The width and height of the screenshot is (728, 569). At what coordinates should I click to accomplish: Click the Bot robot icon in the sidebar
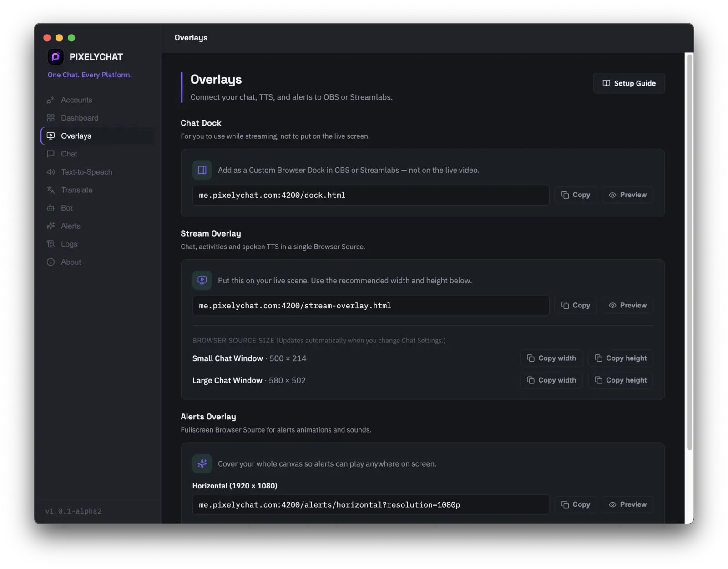(51, 208)
